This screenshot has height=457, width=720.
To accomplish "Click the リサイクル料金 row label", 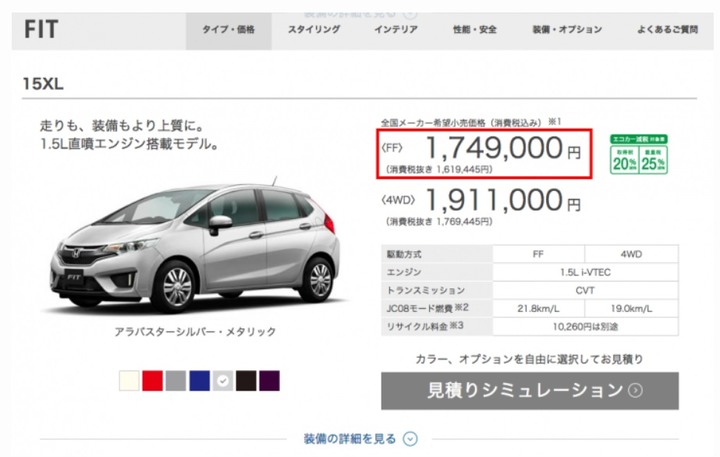I will (x=425, y=327).
